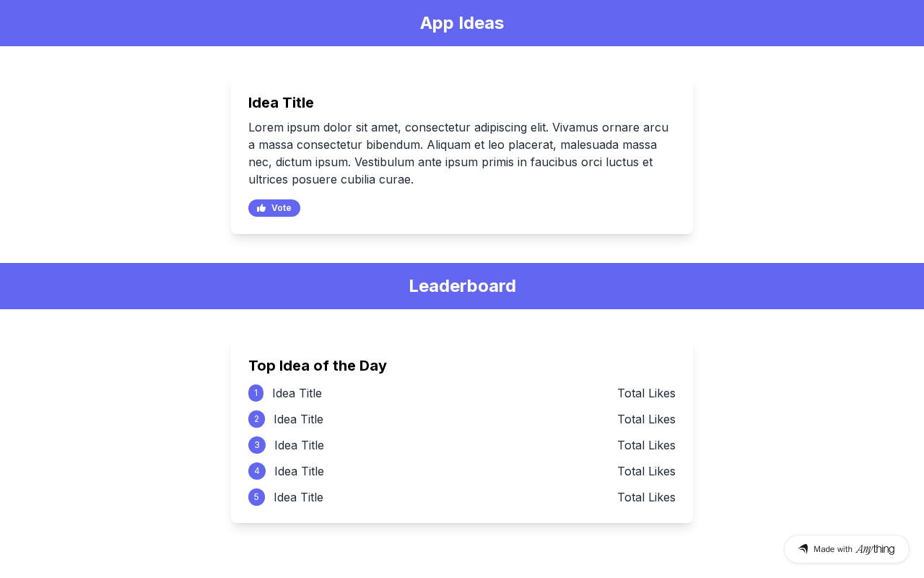Click the Leaderboard section header
This screenshot has width=924, height=578.
462,286
